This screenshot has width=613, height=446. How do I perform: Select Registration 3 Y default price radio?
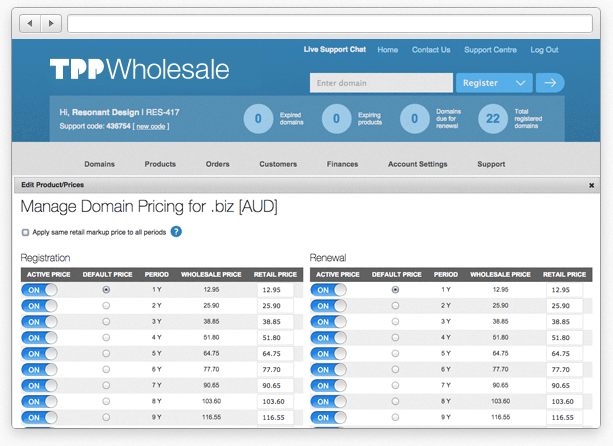(x=106, y=321)
